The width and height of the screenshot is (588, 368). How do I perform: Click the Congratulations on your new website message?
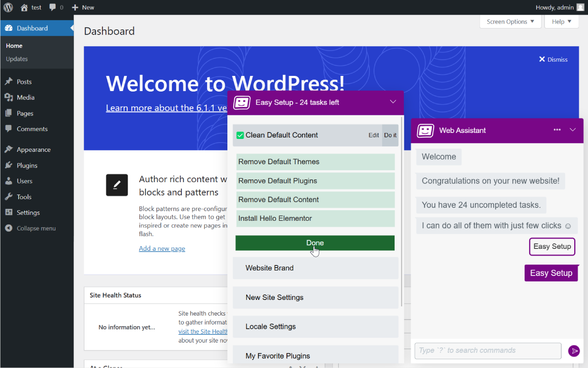click(491, 181)
